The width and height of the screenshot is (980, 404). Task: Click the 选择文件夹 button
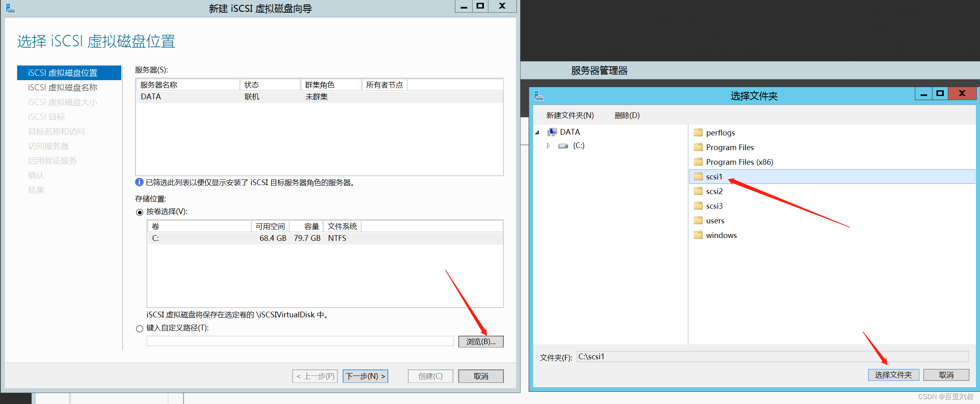point(894,375)
